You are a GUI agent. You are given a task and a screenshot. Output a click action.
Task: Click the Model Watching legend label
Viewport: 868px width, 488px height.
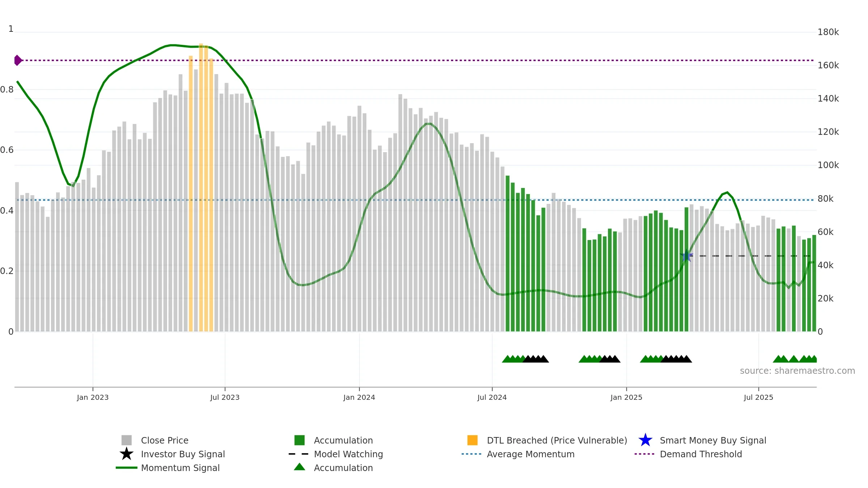(x=348, y=454)
